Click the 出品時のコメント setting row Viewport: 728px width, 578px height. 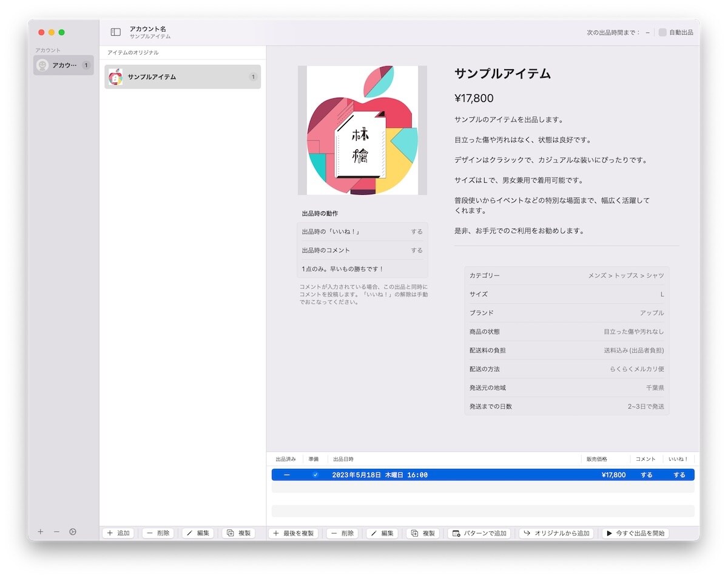pos(362,250)
